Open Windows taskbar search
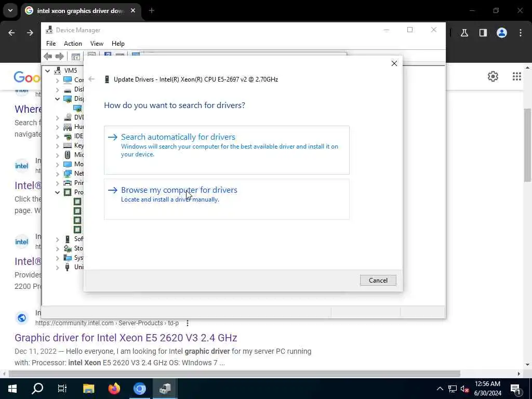The width and height of the screenshot is (532, 399). point(37,389)
